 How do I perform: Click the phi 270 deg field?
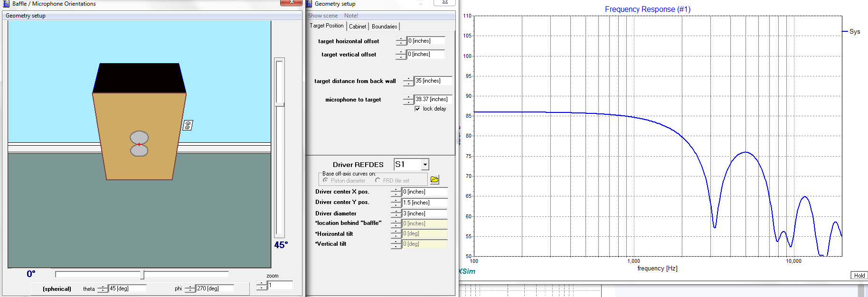[x=215, y=288]
